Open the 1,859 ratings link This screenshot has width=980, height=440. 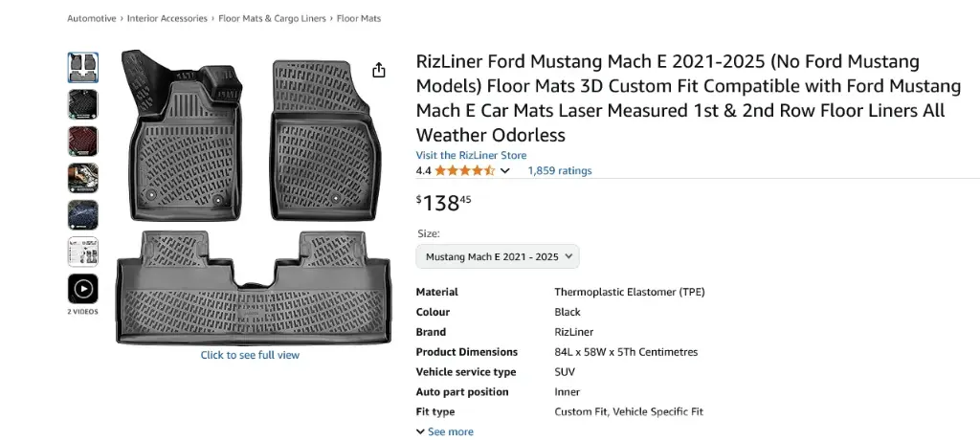click(x=560, y=171)
